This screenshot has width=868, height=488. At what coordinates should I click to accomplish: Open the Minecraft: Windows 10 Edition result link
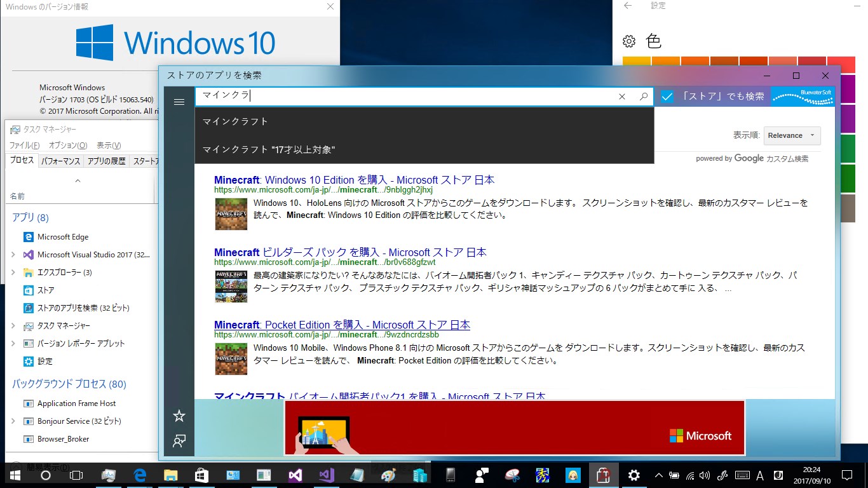pyautogui.click(x=354, y=180)
